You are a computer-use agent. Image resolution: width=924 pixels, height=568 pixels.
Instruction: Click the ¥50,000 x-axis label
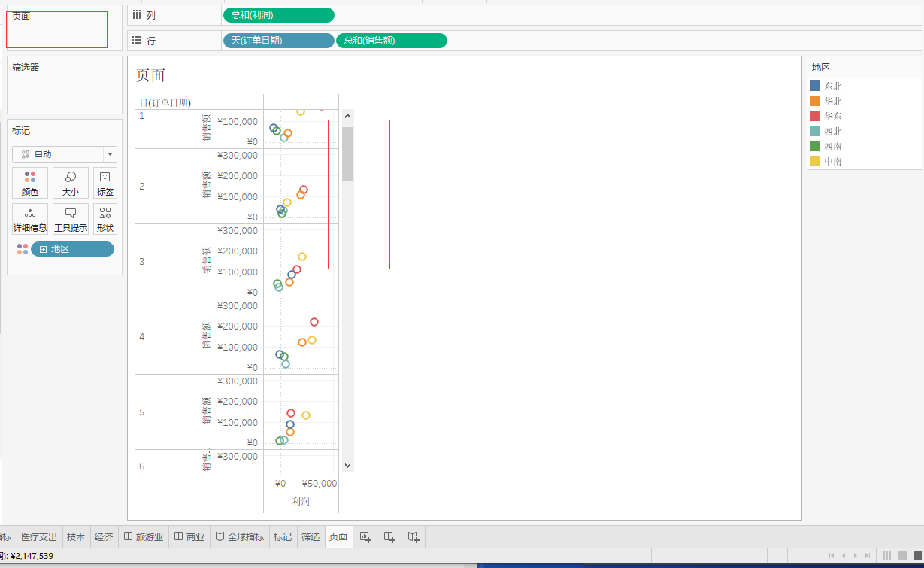(x=320, y=484)
